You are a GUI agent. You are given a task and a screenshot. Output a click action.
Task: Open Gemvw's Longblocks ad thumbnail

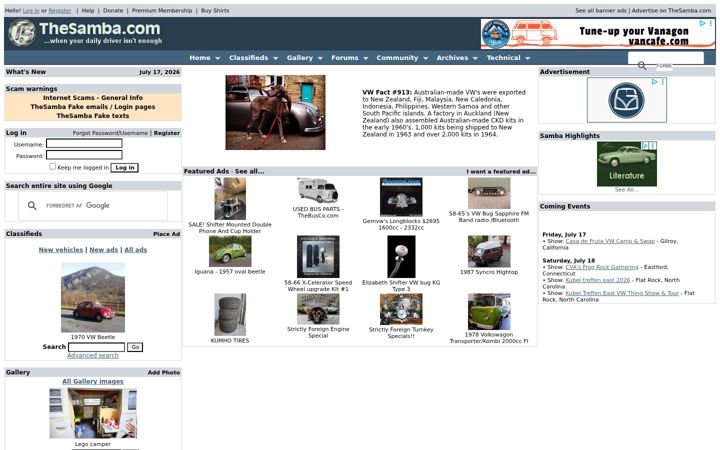point(401,197)
